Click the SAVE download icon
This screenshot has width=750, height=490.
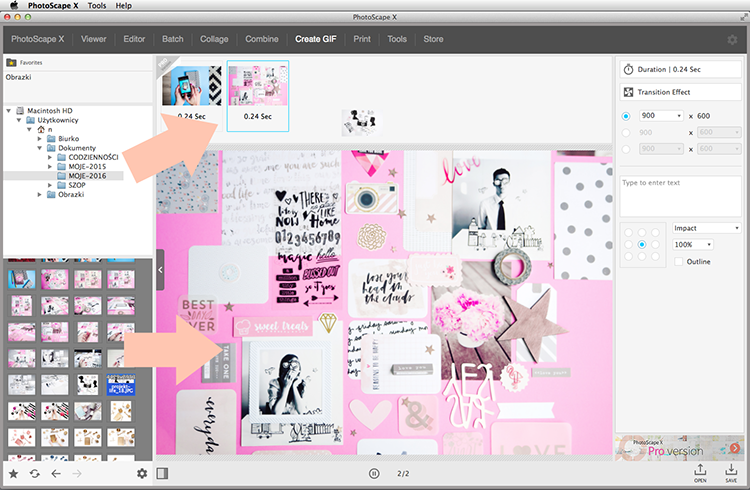(731, 473)
